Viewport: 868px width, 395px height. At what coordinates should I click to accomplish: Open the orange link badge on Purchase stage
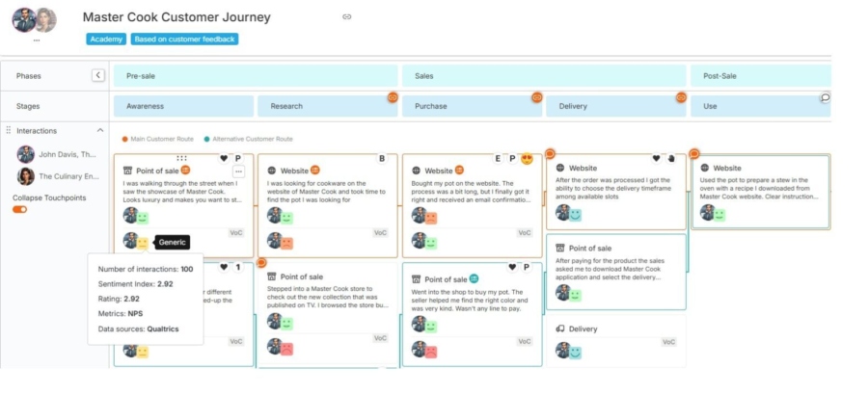pos(536,97)
